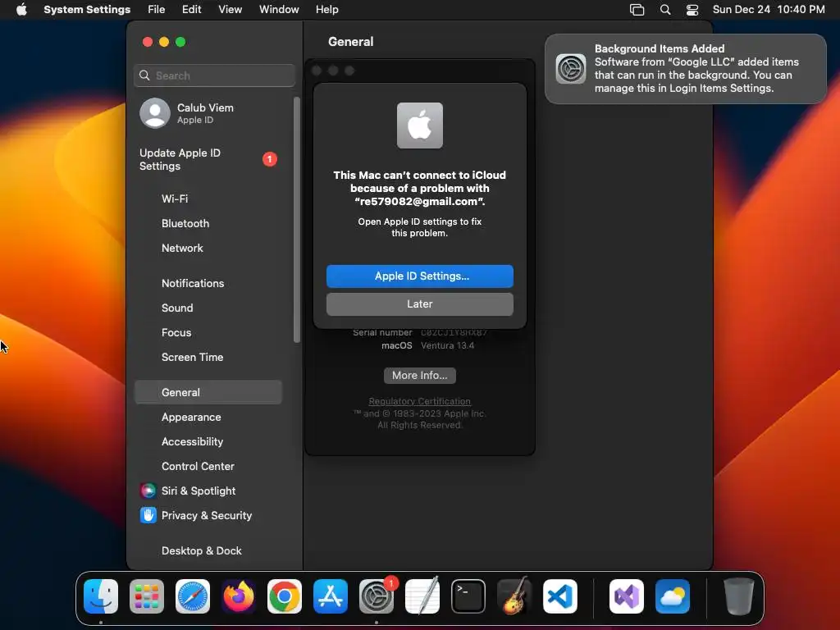
Task: Open the Window menu
Action: 279,10
